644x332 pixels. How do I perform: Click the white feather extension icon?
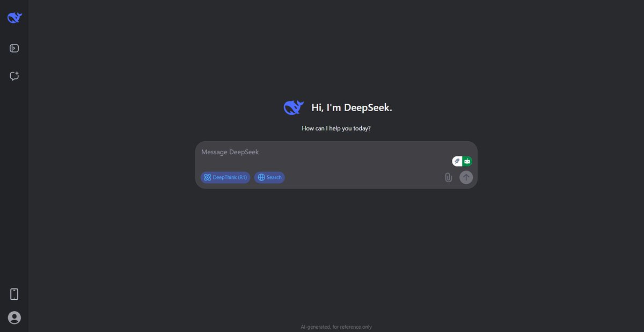pos(457,161)
